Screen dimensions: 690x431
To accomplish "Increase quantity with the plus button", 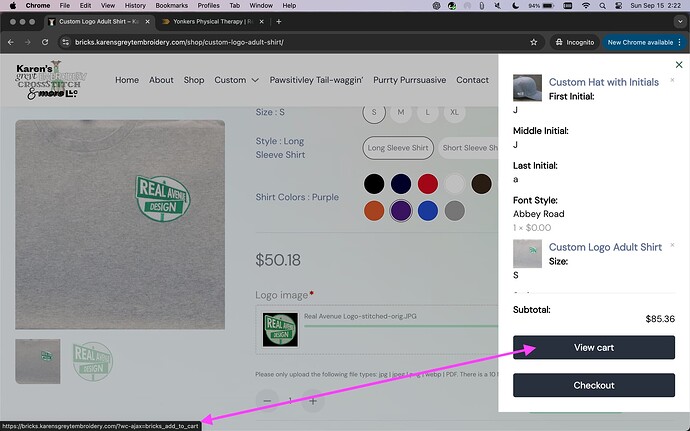I will tap(313, 401).
